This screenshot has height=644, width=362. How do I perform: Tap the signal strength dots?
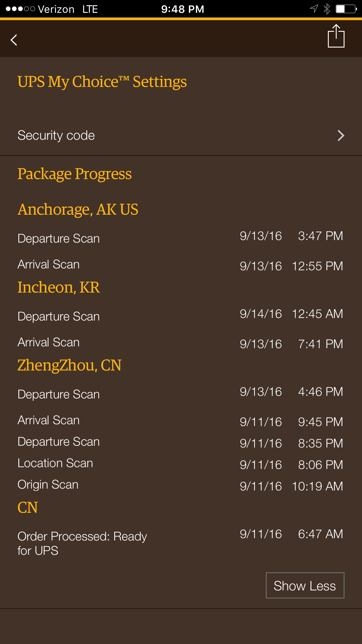point(20,9)
